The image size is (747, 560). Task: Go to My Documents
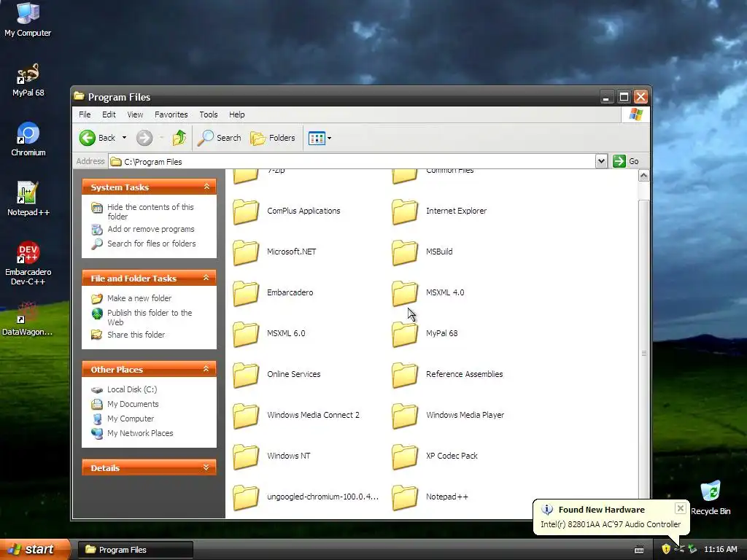pyautogui.click(x=133, y=404)
